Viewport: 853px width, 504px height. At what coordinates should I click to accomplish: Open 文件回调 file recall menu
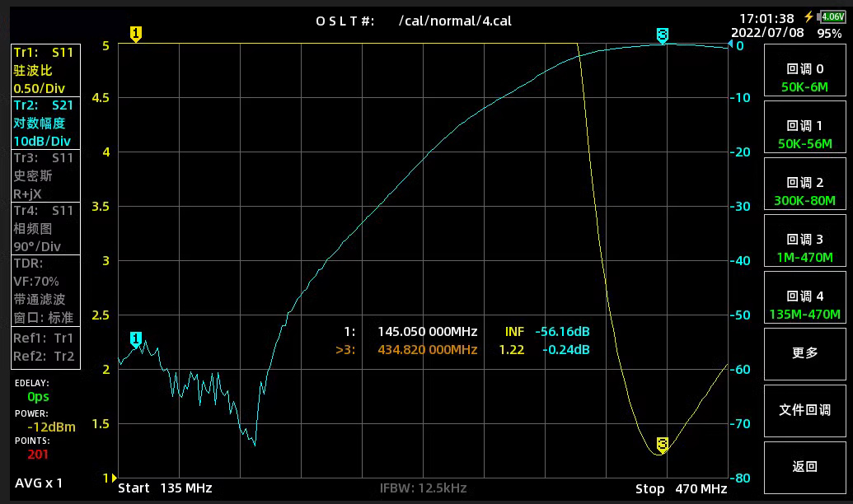pos(804,409)
